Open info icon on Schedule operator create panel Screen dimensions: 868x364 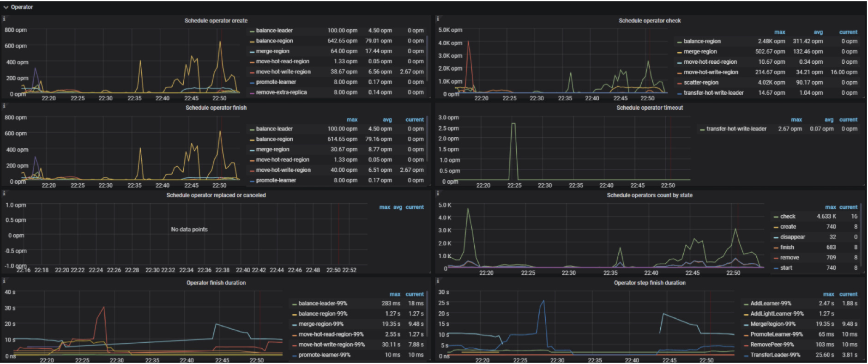tap(4, 19)
